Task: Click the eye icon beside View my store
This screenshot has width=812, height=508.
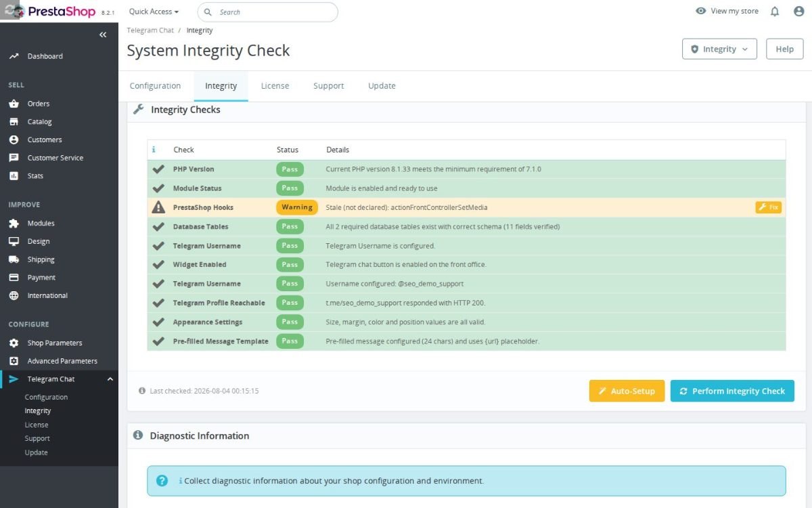Action: pyautogui.click(x=701, y=12)
